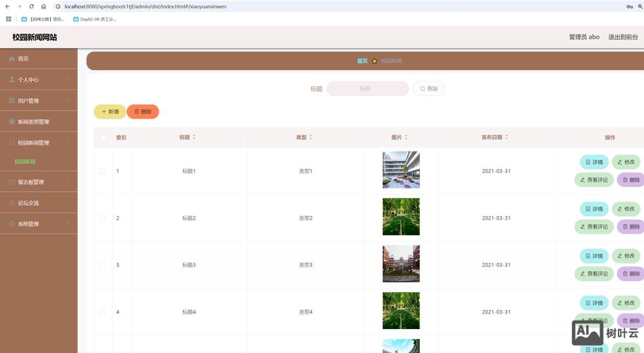
Task: Expand the 个人中心 submenu arrow
Action: pos(68,80)
